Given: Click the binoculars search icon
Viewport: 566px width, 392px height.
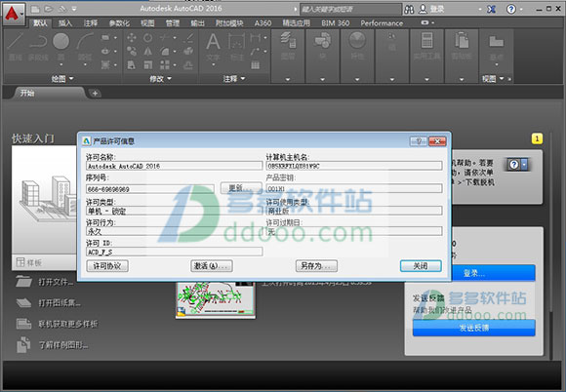Looking at the screenshot, I should point(409,10).
